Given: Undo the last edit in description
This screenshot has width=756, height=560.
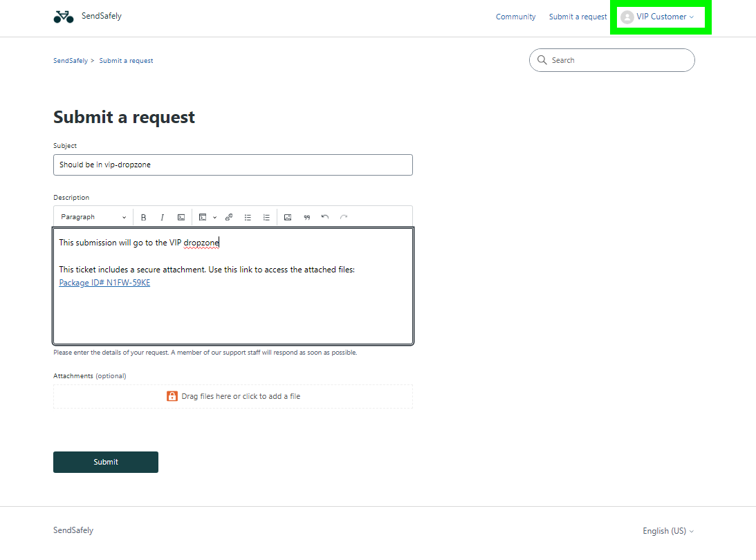Looking at the screenshot, I should click(325, 217).
